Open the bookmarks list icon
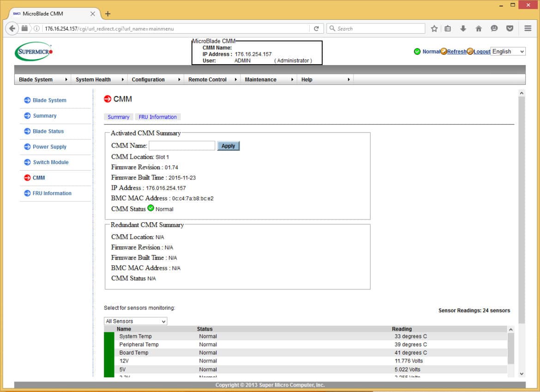 point(448,29)
